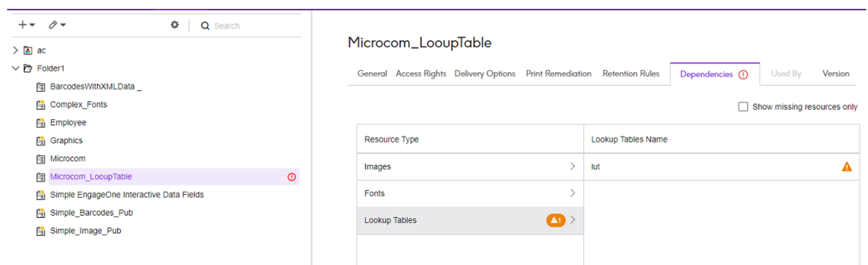Expand the ac folder
This screenshot has width=868, height=265.
click(16, 51)
